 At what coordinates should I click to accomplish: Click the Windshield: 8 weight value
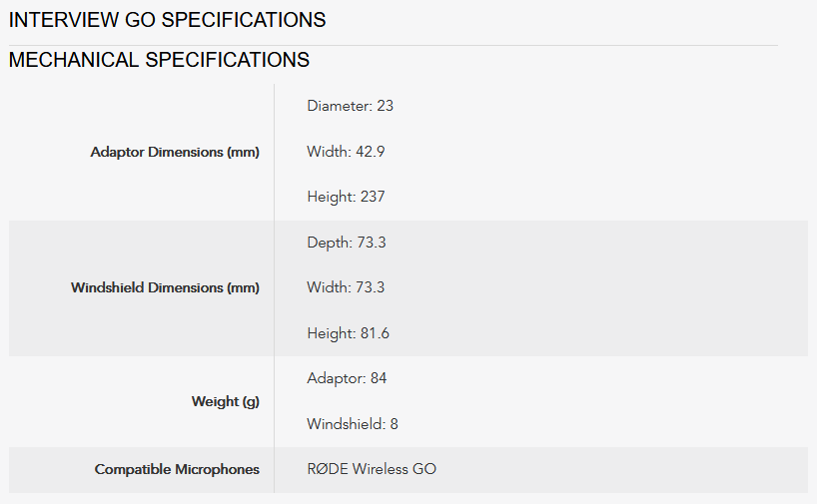pos(353,424)
